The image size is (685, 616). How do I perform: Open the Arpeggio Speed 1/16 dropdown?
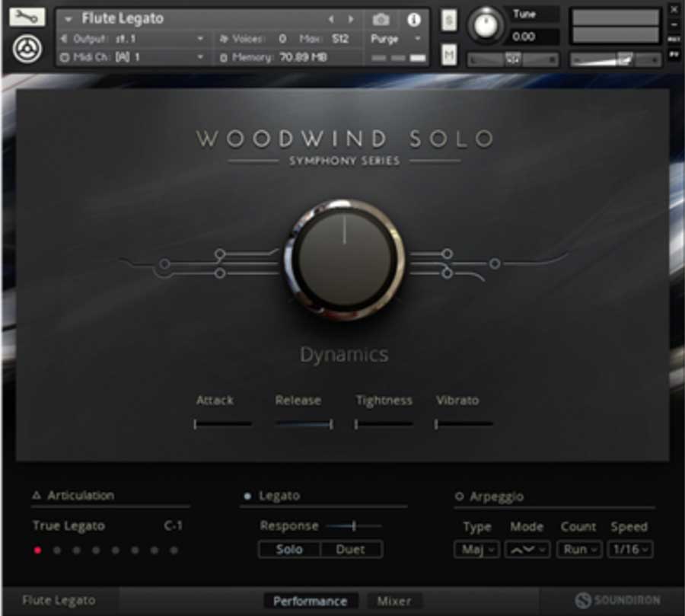point(630,550)
